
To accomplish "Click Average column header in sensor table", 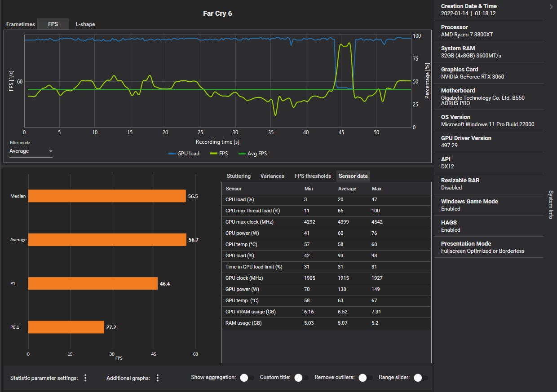I will [347, 189].
